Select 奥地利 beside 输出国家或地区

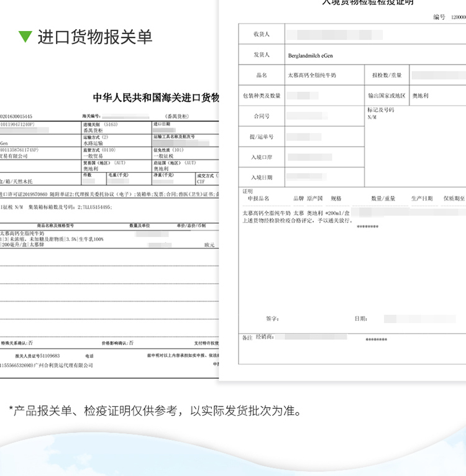[x=420, y=96]
